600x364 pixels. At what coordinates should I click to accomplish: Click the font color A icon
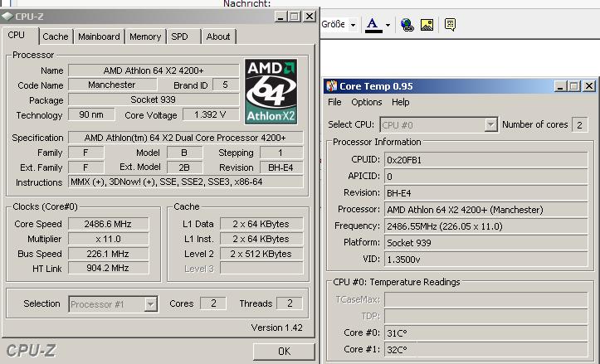(x=373, y=25)
